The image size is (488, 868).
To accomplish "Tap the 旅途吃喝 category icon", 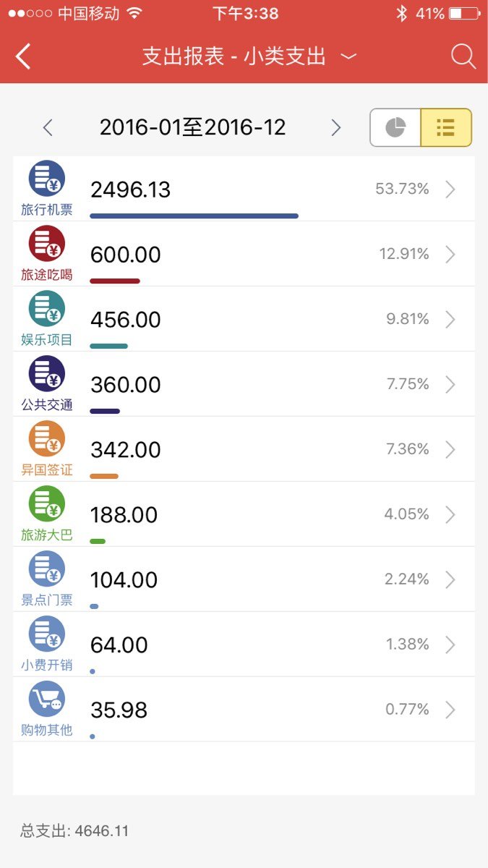I will pyautogui.click(x=47, y=244).
